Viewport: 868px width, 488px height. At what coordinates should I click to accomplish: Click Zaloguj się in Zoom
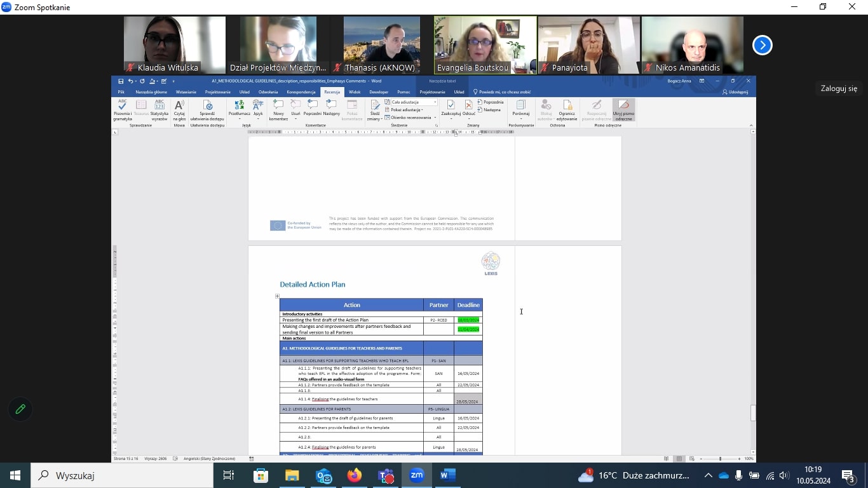click(839, 88)
